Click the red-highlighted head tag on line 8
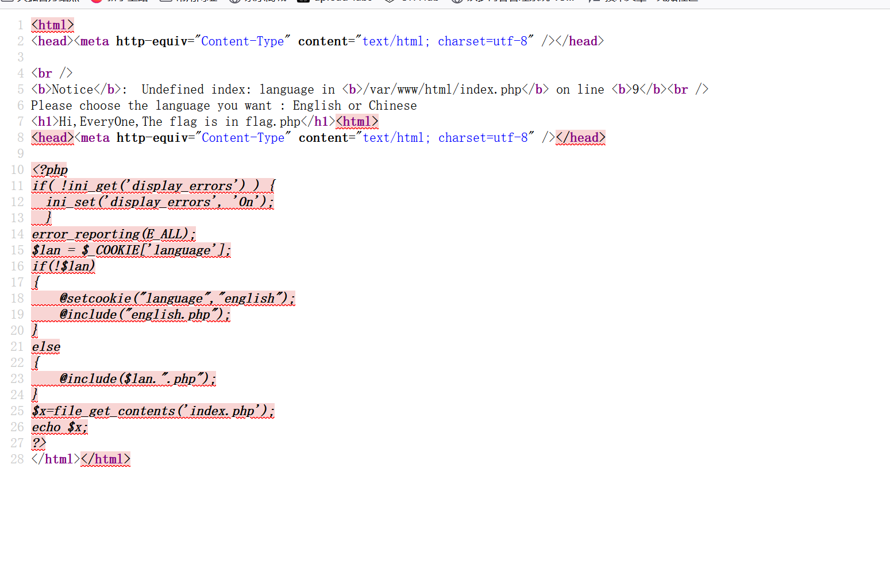 pyautogui.click(x=52, y=138)
